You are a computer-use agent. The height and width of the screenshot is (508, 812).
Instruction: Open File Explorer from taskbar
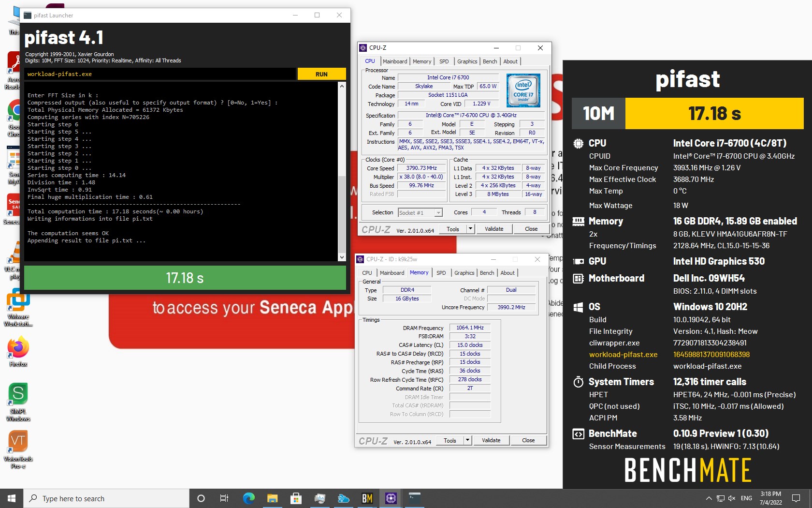272,498
